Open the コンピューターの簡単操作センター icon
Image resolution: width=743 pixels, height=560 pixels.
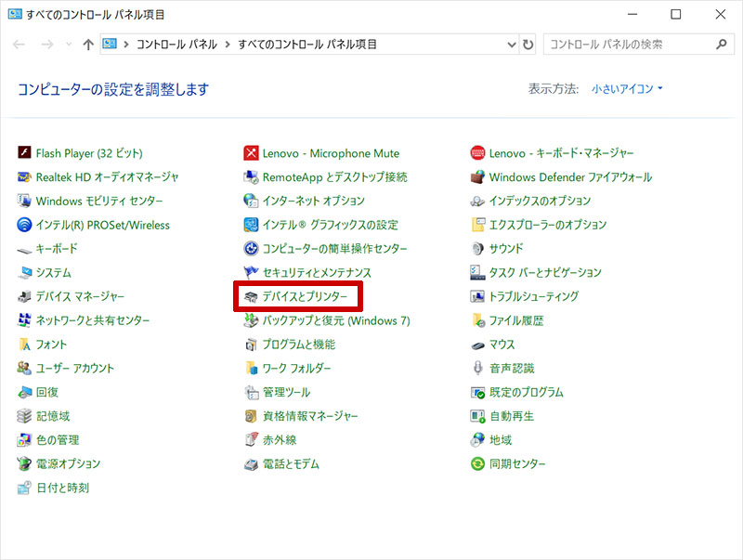click(x=251, y=249)
